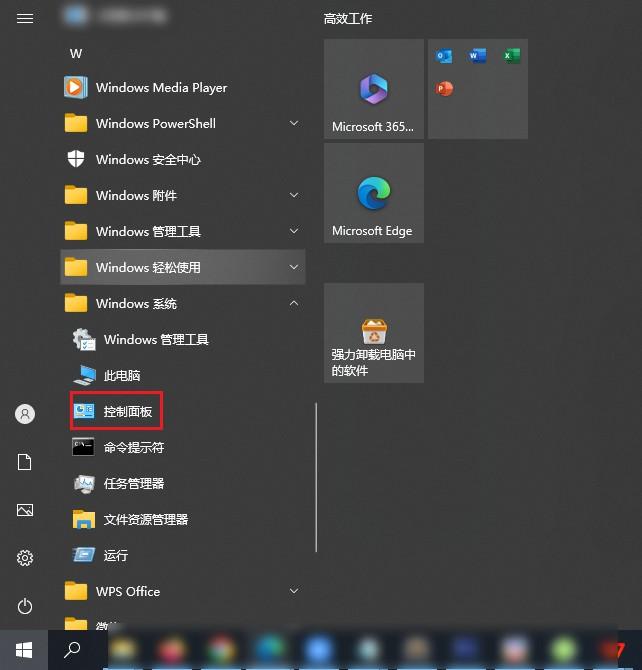Open 任务管理器 icon
Screen dimensions: 642x670
[84, 483]
